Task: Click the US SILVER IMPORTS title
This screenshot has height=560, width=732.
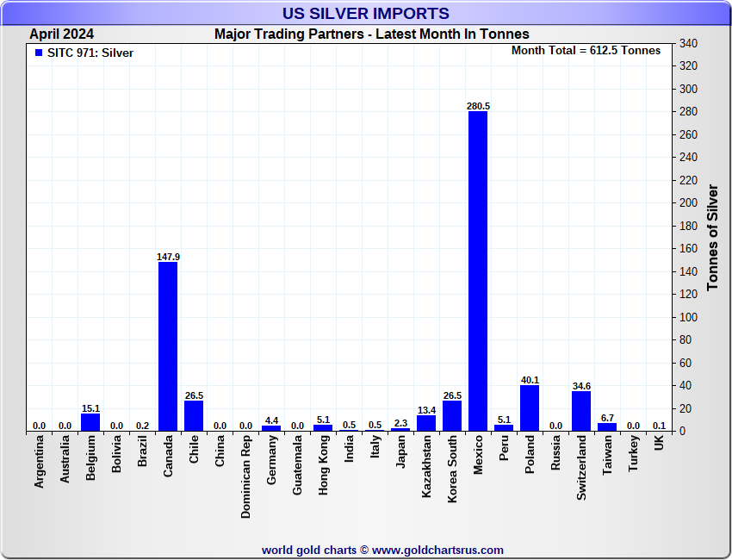Action: [365, 13]
